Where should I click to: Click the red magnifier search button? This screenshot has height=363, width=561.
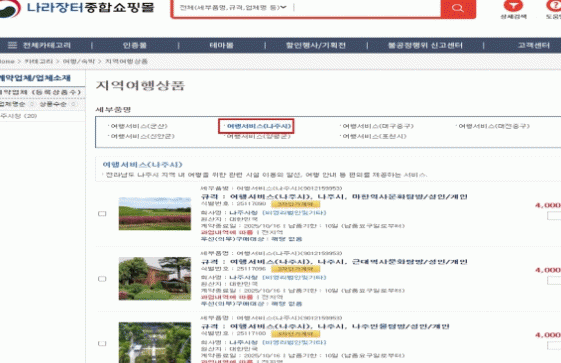coord(458,8)
